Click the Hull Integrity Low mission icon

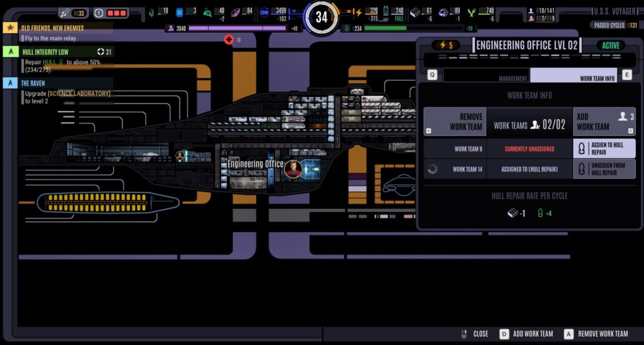point(10,52)
